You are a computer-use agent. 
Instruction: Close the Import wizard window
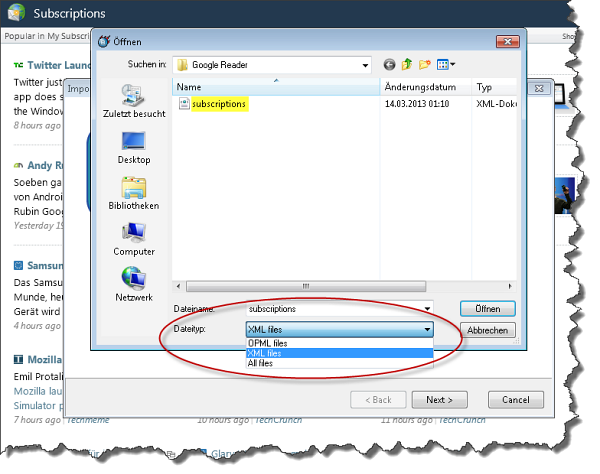(x=539, y=89)
